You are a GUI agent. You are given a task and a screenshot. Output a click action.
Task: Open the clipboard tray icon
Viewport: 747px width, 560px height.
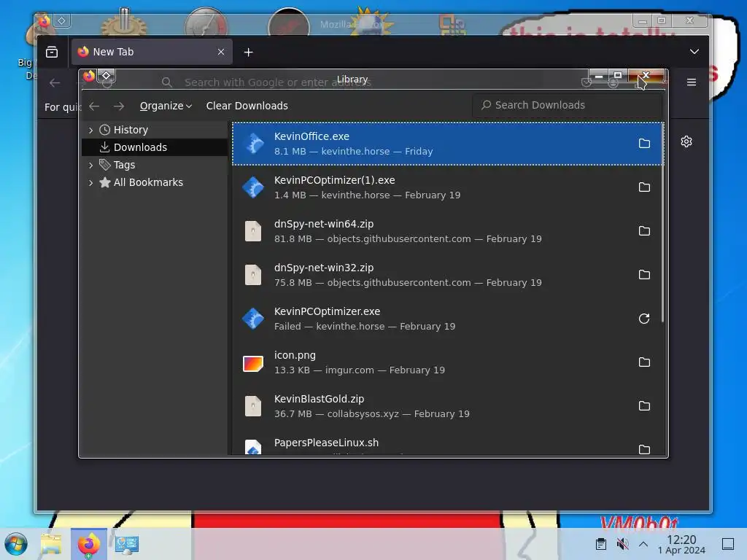[x=601, y=544]
